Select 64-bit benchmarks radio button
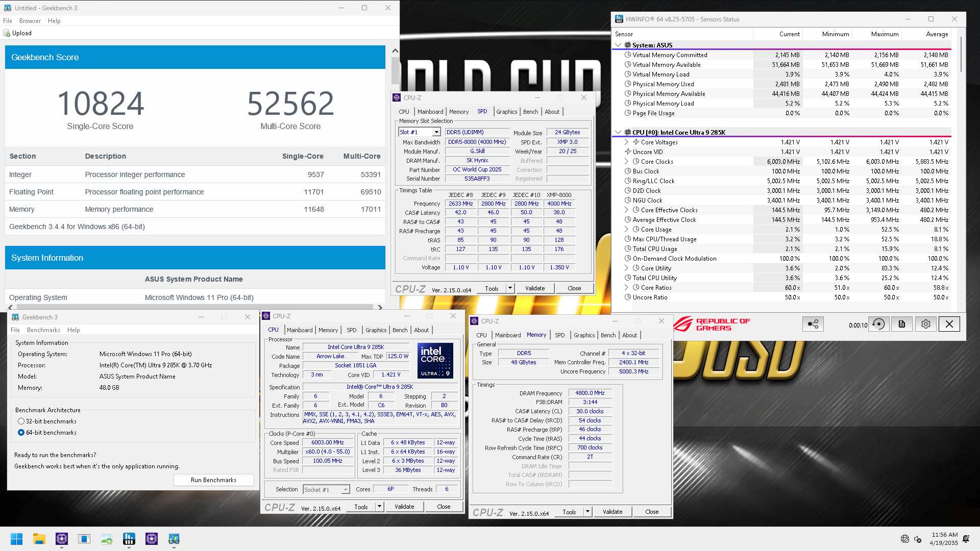980x551 pixels. coord(21,433)
